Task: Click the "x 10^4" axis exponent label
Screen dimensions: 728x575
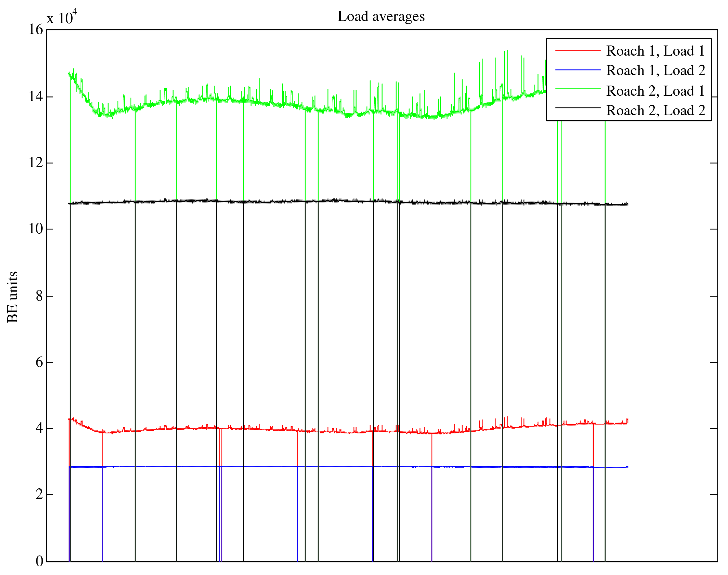Action: pyautogui.click(x=62, y=17)
